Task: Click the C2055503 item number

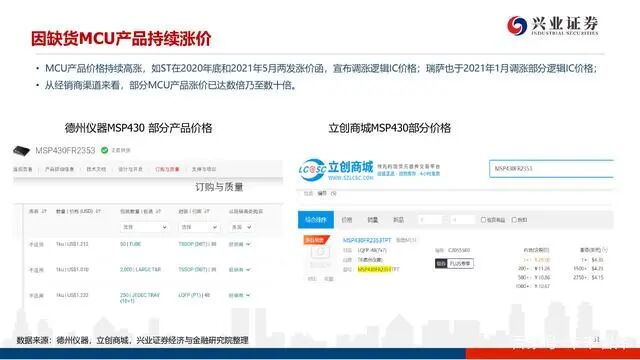Action: coord(459,250)
